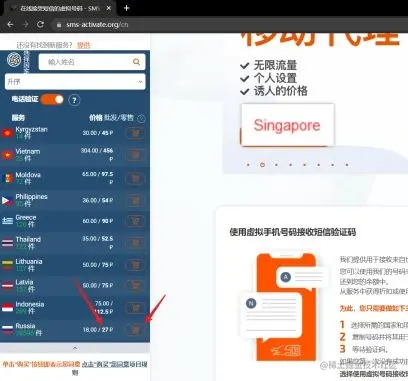Click the Singapore banner card
This screenshot has height=381, width=408.
tap(288, 125)
